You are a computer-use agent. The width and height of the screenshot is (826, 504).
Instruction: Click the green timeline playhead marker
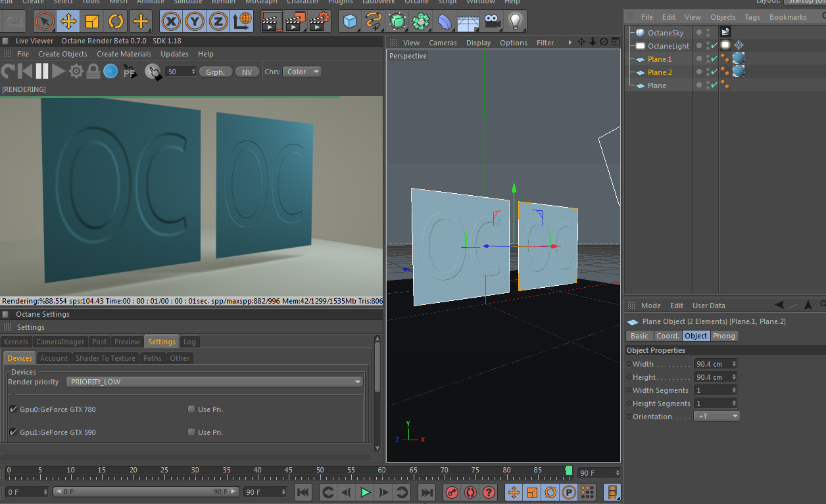569,470
